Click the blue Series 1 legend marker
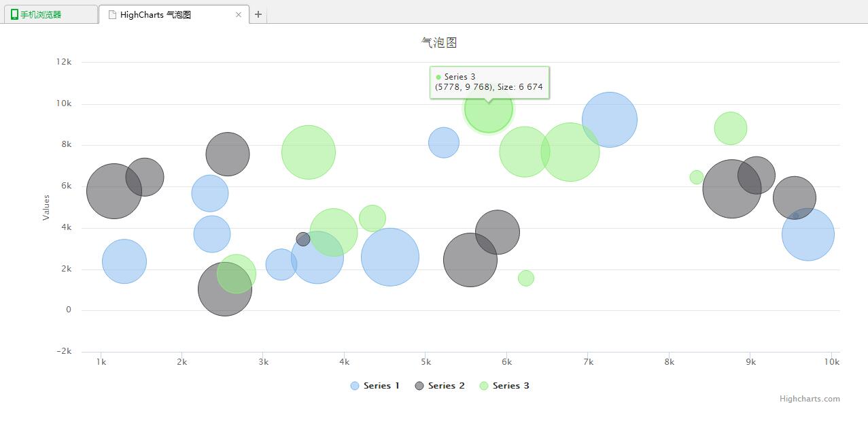 tap(355, 386)
